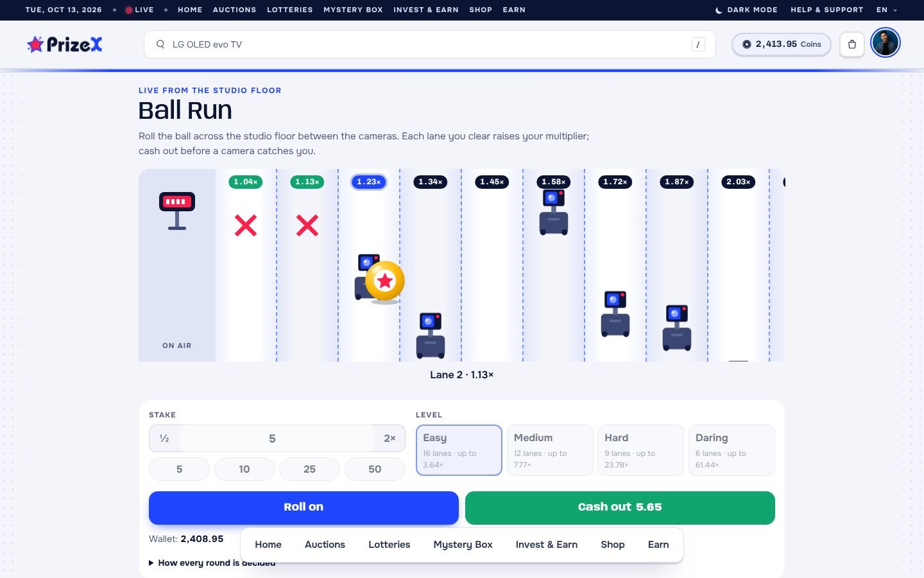Select the Easy level option

(459, 450)
